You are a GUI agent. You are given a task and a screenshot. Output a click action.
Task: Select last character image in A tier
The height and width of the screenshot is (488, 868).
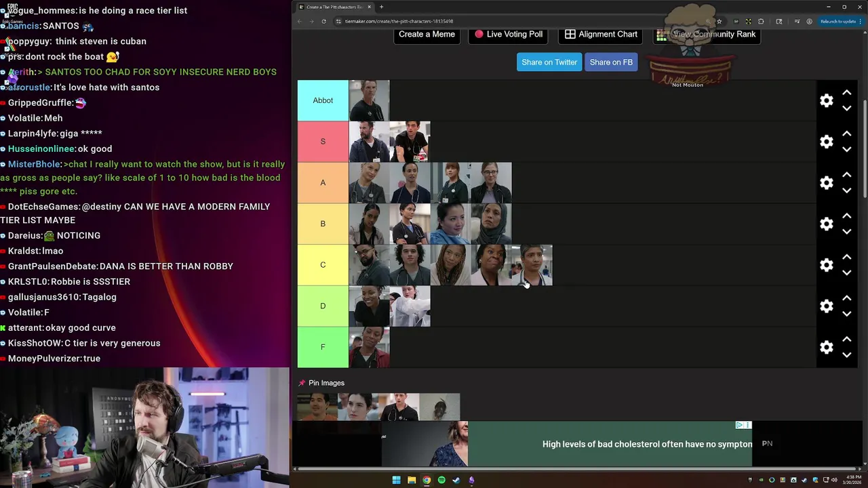pos(492,183)
